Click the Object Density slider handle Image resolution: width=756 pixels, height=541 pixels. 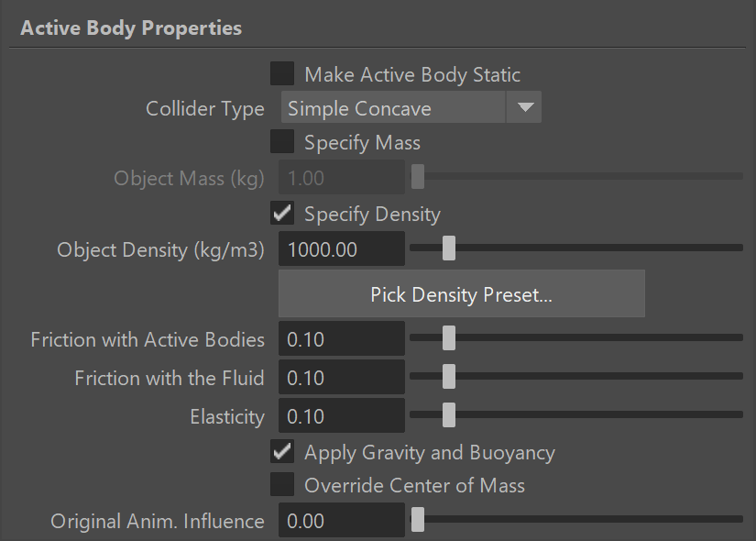point(449,248)
